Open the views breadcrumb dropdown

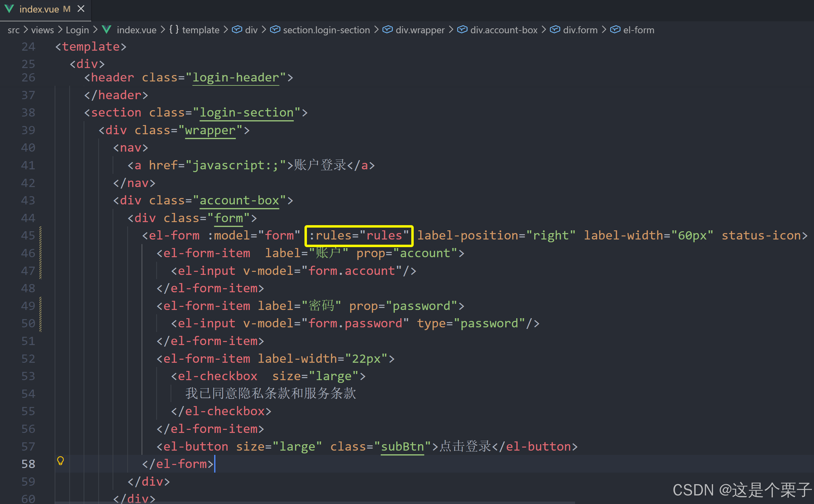coord(42,30)
